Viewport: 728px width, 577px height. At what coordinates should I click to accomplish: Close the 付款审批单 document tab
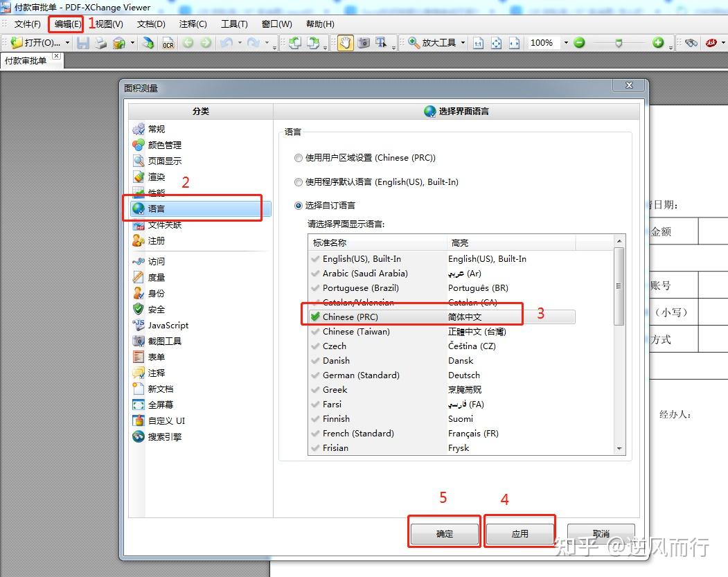(x=56, y=56)
